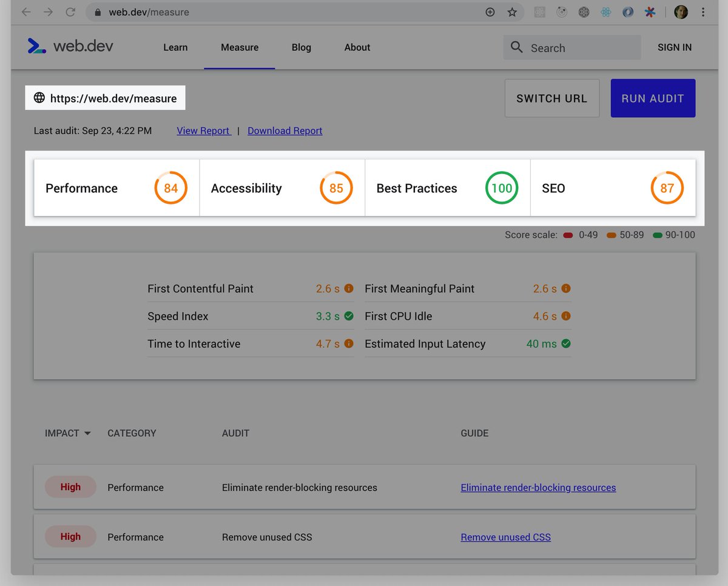Click the https://web.dev/measure URL text

pos(113,98)
